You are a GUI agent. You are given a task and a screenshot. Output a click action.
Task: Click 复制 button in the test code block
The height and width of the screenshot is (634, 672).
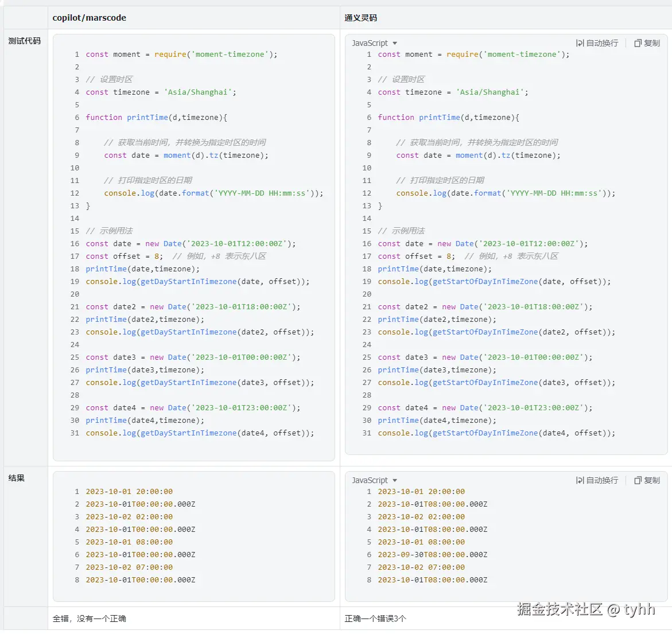click(647, 43)
